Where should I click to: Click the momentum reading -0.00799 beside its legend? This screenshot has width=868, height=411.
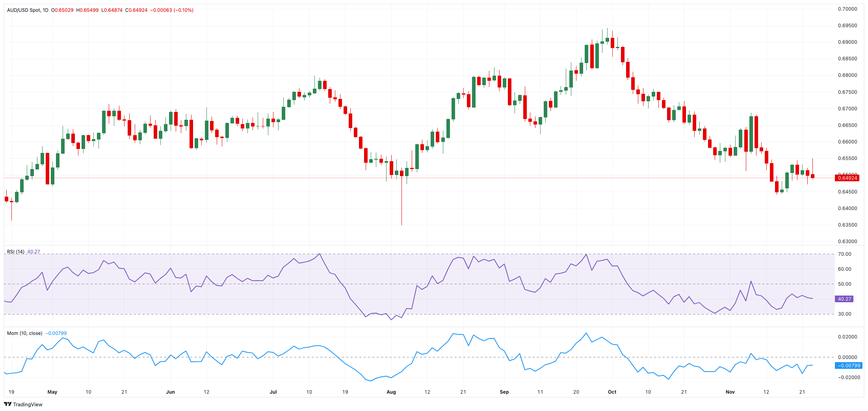56,333
